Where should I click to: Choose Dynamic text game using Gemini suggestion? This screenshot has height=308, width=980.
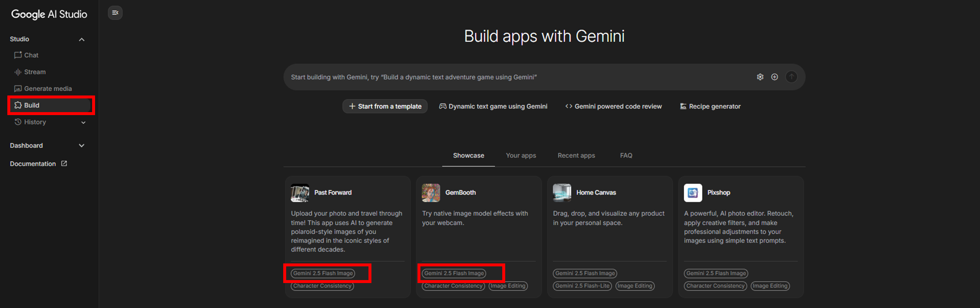pyautogui.click(x=493, y=106)
